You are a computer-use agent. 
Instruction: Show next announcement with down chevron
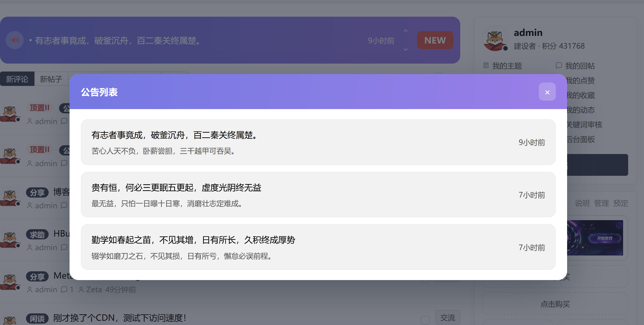tap(406, 49)
